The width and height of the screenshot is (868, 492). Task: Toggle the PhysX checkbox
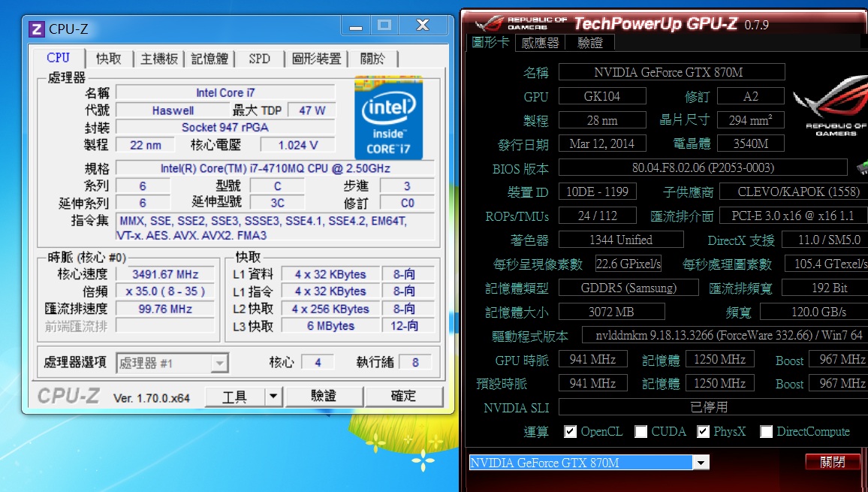click(x=703, y=432)
